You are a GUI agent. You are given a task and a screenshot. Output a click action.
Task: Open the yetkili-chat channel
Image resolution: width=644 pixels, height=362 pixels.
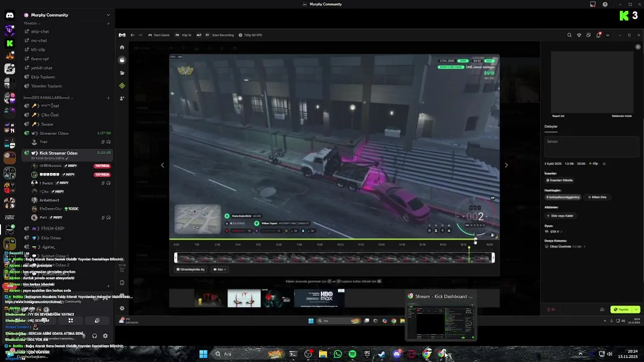(67, 68)
